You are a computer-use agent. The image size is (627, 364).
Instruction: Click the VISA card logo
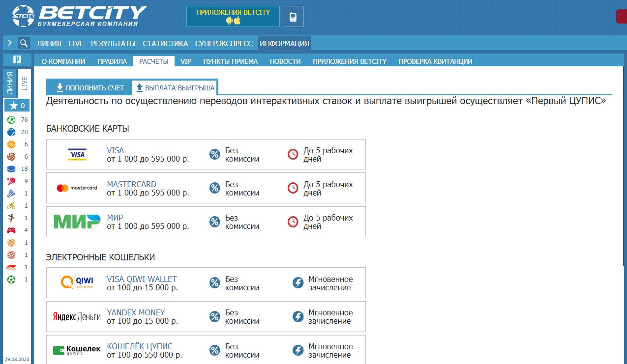point(77,154)
